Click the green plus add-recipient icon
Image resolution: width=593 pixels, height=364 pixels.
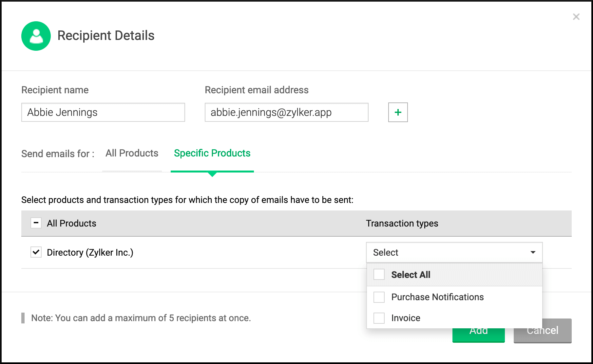point(398,112)
